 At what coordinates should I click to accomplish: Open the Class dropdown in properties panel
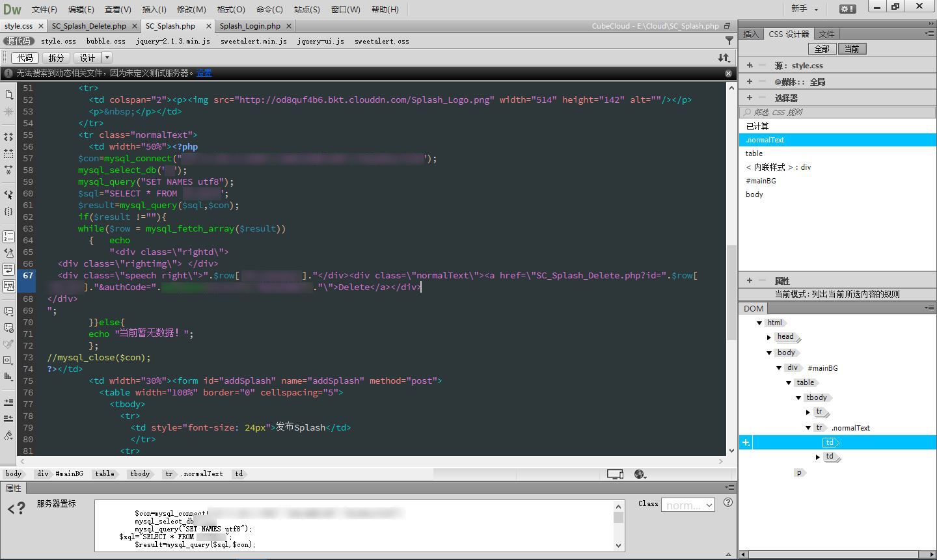(x=688, y=505)
